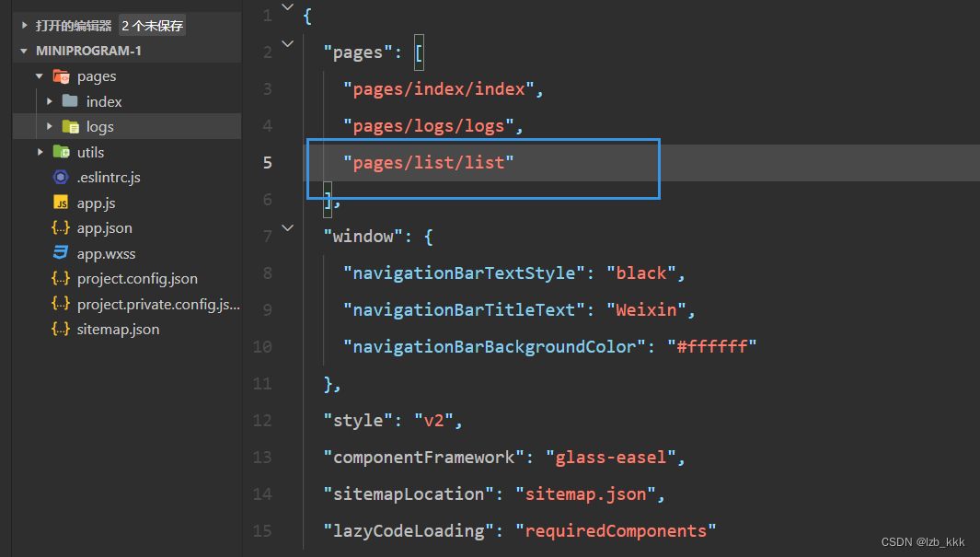Screen dimensions: 980x557
Task: Click the "navigationBarTitleText" key
Action: point(464,310)
